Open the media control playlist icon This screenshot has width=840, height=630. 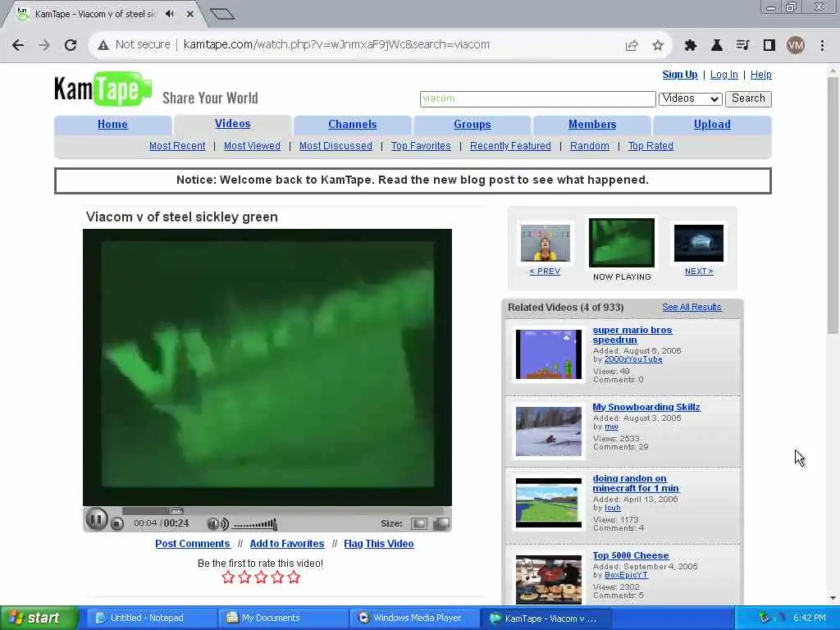pos(742,46)
